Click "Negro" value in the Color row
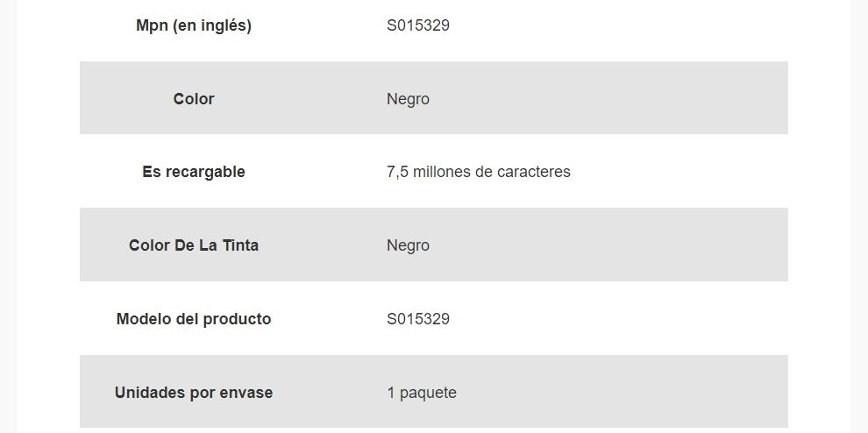 click(408, 99)
